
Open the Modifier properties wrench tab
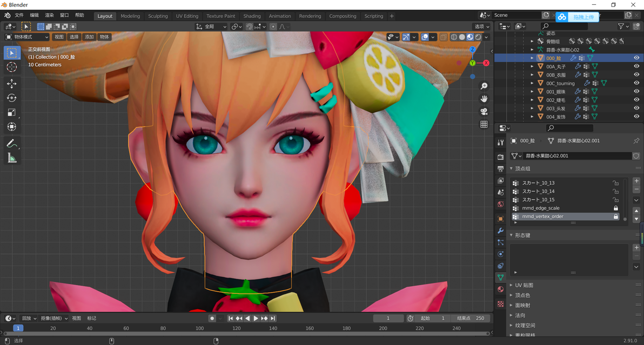tap(500, 231)
